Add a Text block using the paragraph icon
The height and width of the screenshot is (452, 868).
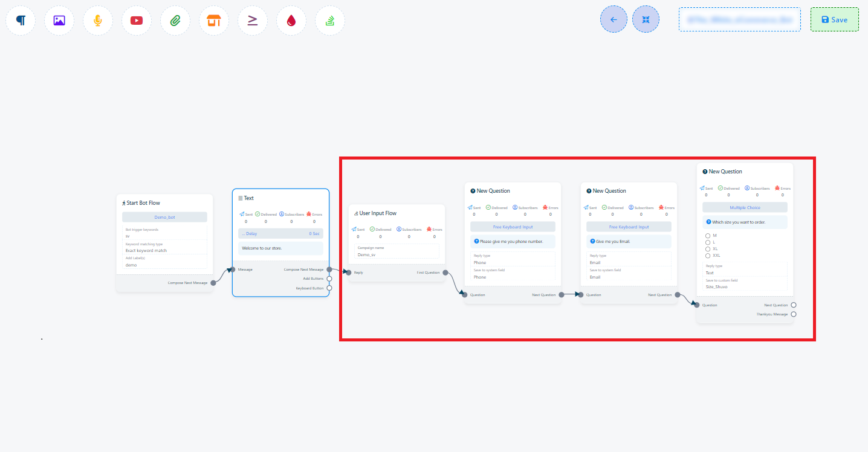(x=21, y=21)
